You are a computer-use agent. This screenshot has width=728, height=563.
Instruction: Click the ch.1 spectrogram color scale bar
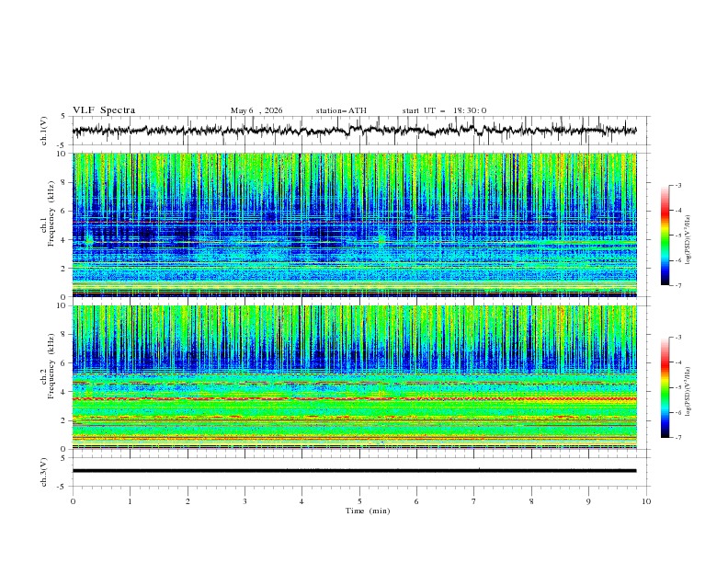(x=665, y=236)
